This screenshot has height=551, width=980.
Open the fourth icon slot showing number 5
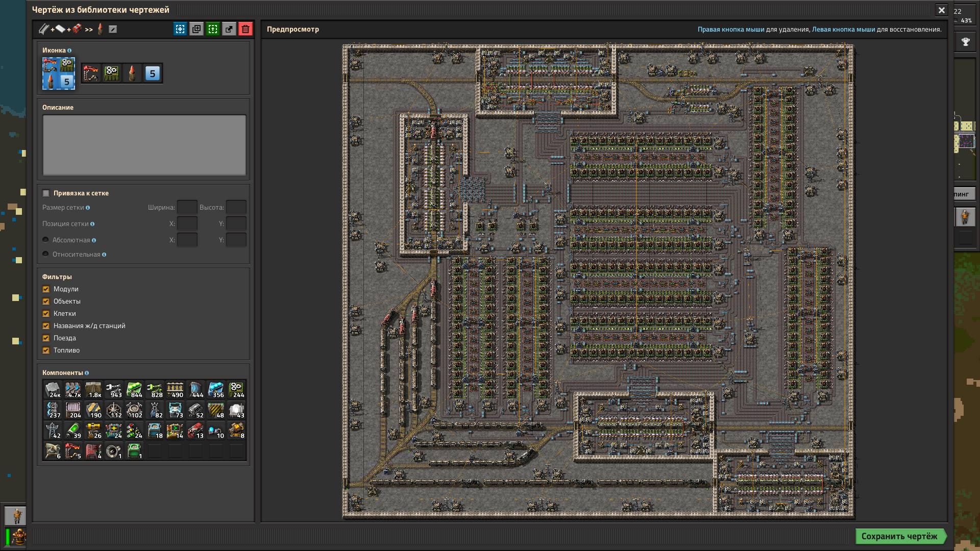pos(153,73)
